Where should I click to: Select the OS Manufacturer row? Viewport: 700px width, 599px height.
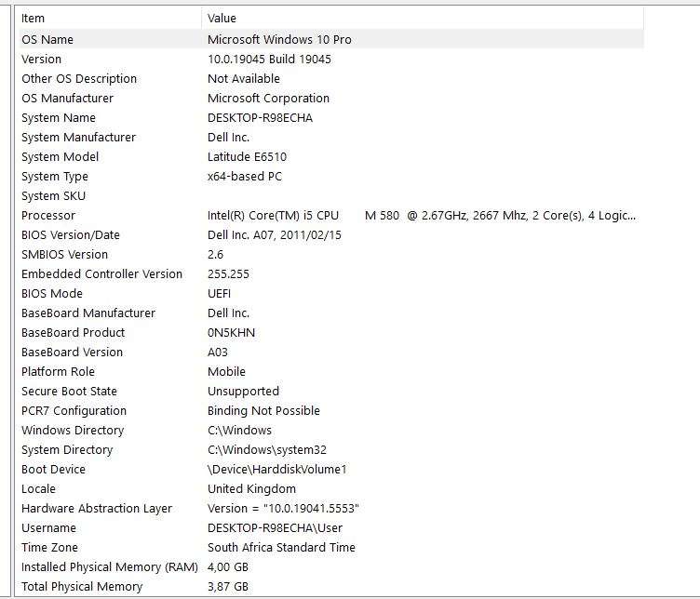coord(330,98)
